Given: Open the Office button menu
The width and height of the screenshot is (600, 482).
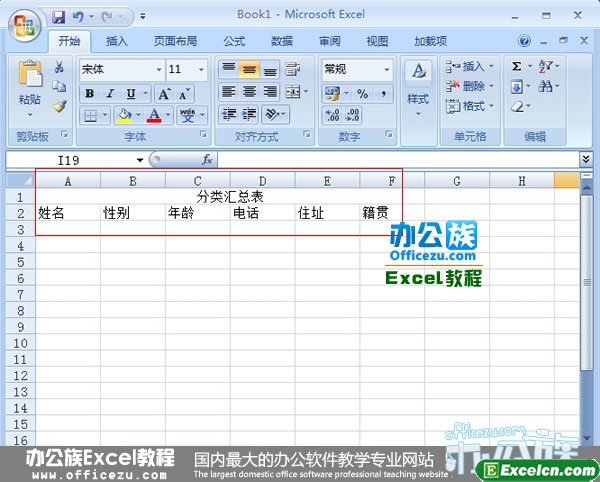Looking at the screenshot, I should 25,25.
